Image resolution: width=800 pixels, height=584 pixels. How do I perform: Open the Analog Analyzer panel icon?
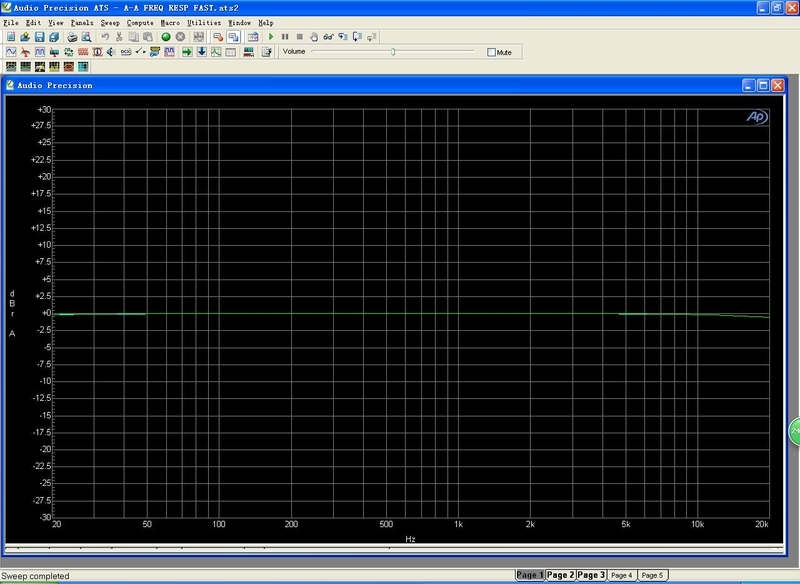[25, 52]
